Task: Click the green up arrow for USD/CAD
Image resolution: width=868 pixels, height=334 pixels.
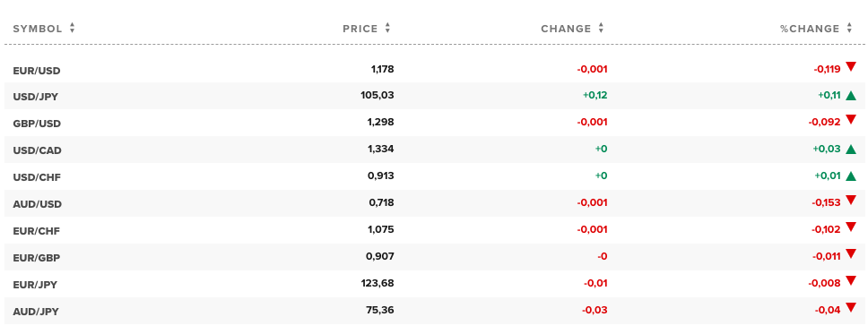Action: 851,149
